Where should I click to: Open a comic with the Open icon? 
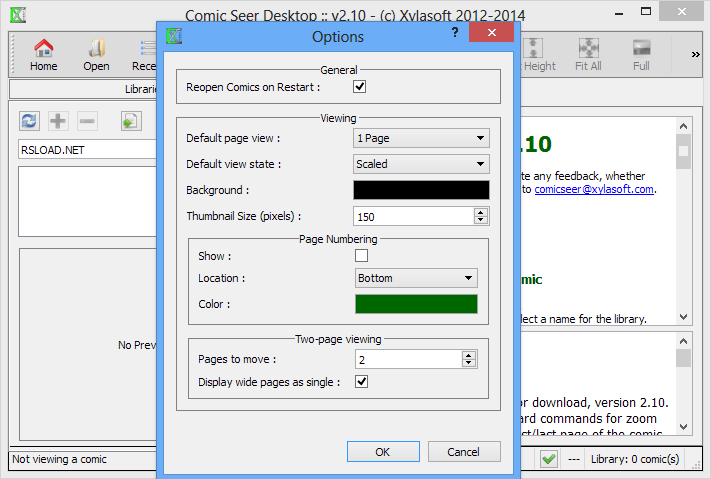tap(96, 55)
